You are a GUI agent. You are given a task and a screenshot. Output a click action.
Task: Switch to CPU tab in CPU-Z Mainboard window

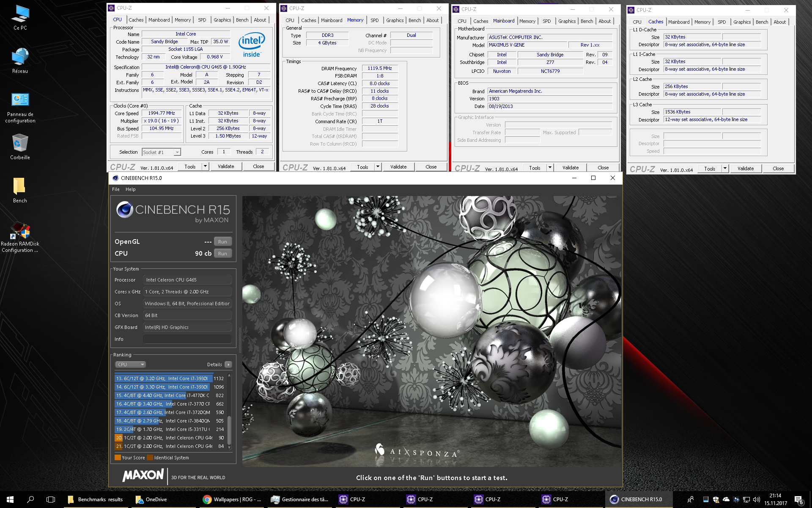[x=462, y=21]
